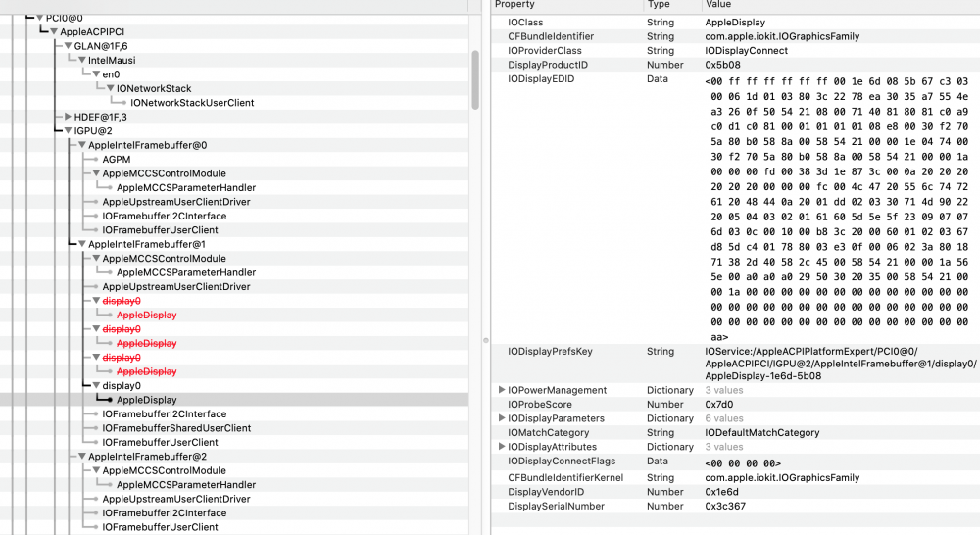
Task: Click the tree pane vertical scrollbar
Action: (475, 80)
